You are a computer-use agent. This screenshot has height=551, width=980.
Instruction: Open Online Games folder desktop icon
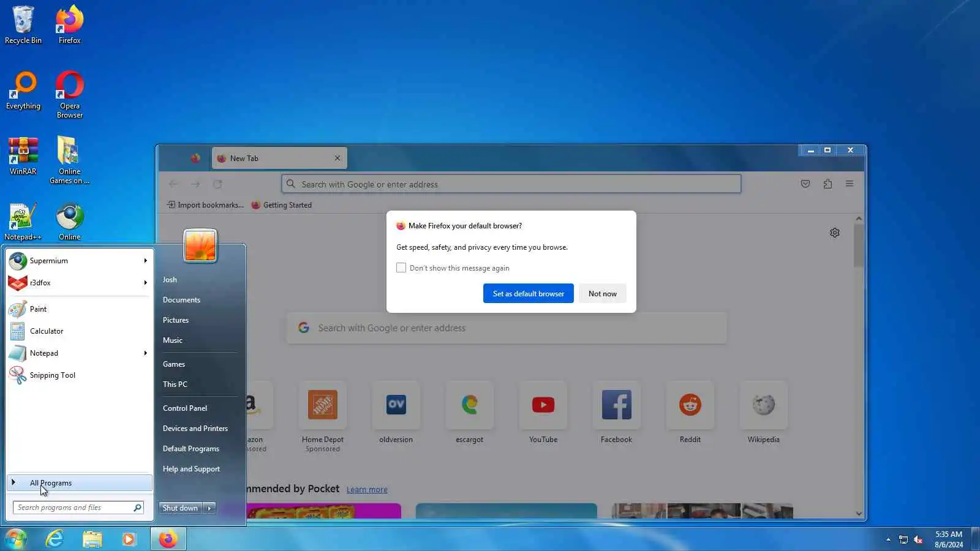[70, 160]
